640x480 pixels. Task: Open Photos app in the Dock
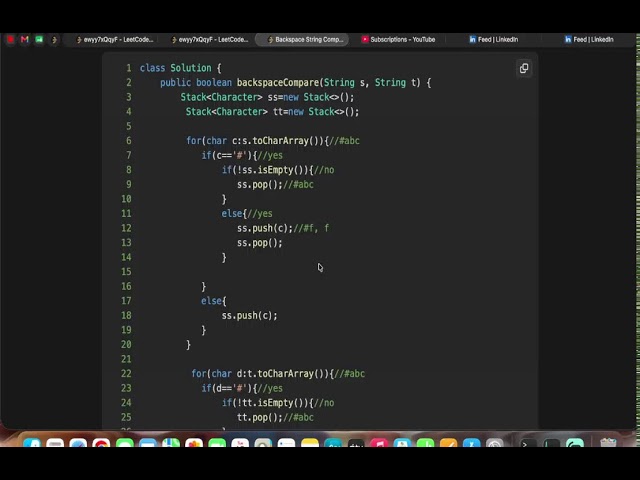[194, 444]
